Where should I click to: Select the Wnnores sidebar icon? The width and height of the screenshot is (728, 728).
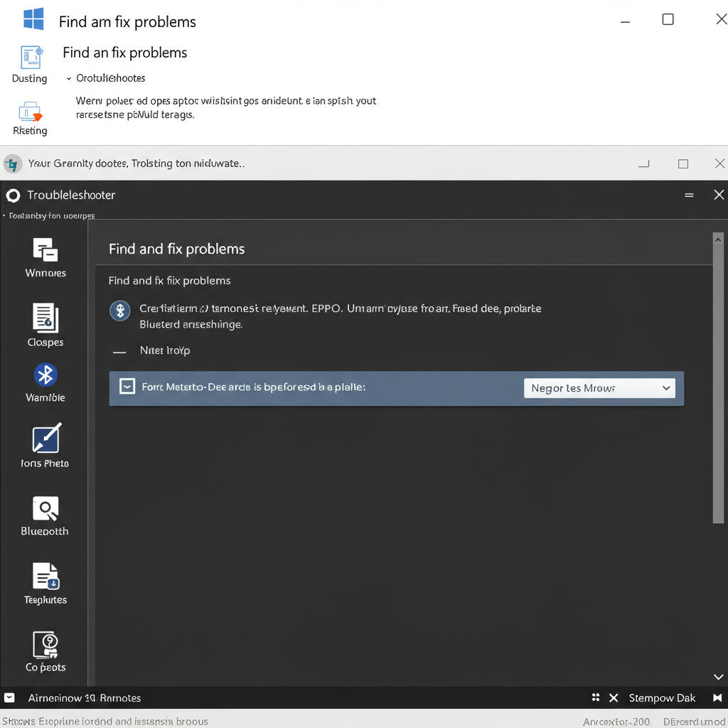click(45, 250)
